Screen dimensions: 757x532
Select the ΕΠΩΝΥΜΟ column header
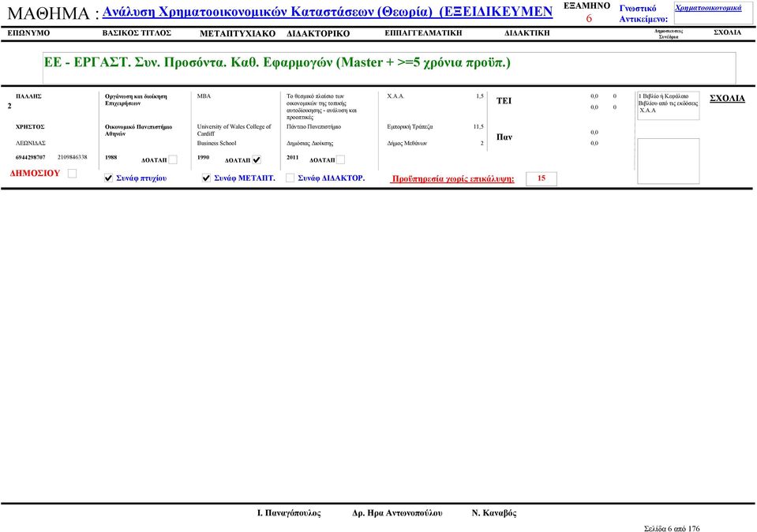pos(28,33)
